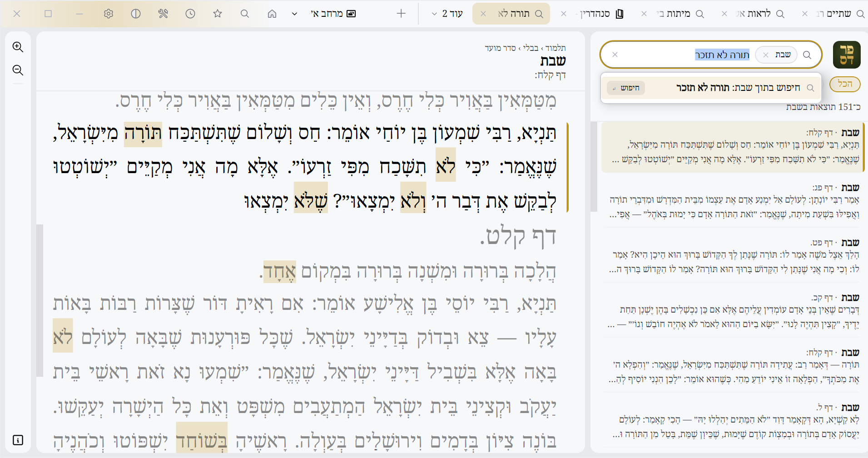Screen dimensions: 868x458
Task: Toggle the contrast theme icon
Action: click(135, 14)
